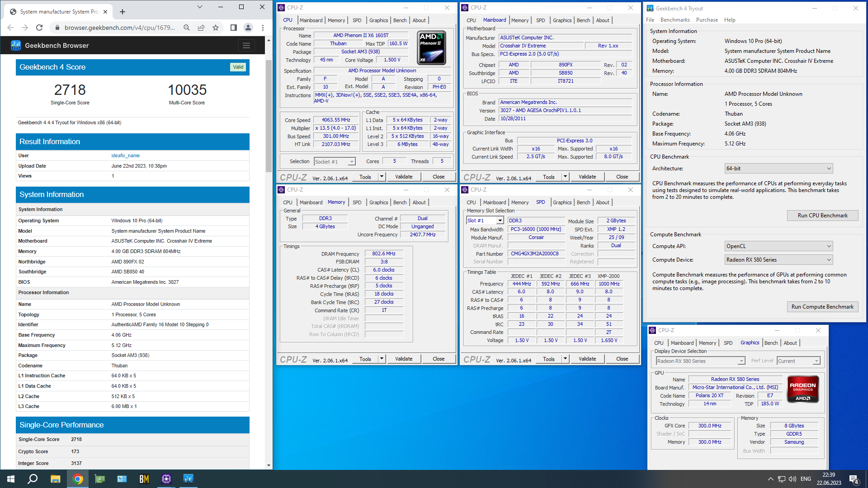868x488 pixels.
Task: Switch to Geekbench taskbar icon
Action: (x=189, y=479)
